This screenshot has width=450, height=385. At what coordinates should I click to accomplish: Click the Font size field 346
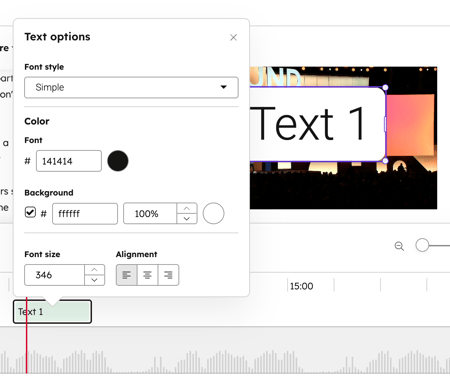(x=54, y=275)
